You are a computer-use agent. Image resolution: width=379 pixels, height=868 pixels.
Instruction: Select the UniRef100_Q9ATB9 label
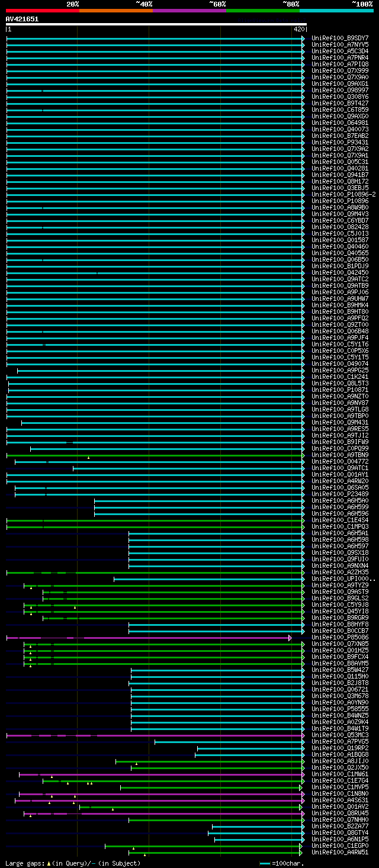(340, 285)
